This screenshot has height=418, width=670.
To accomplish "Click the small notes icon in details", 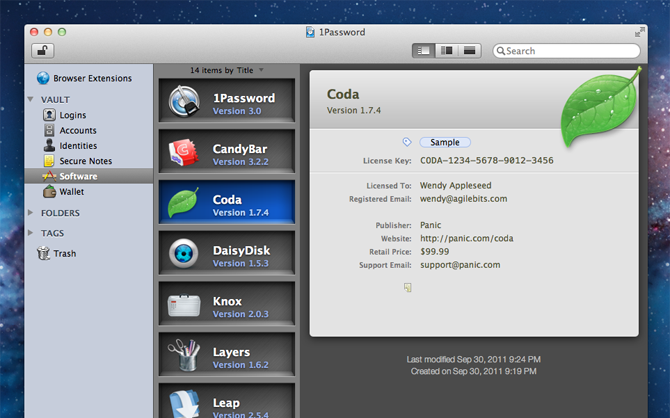I will [408, 288].
